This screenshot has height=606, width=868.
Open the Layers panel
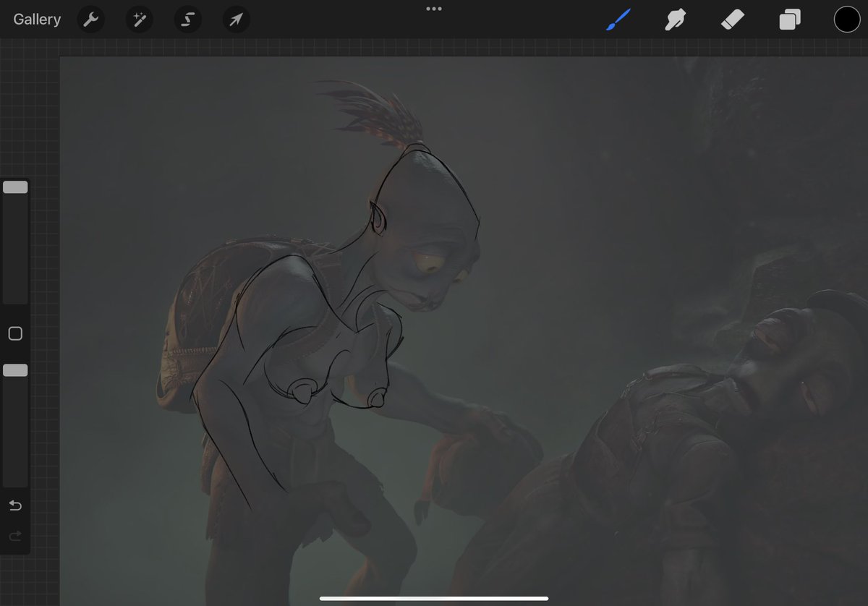[x=790, y=20]
